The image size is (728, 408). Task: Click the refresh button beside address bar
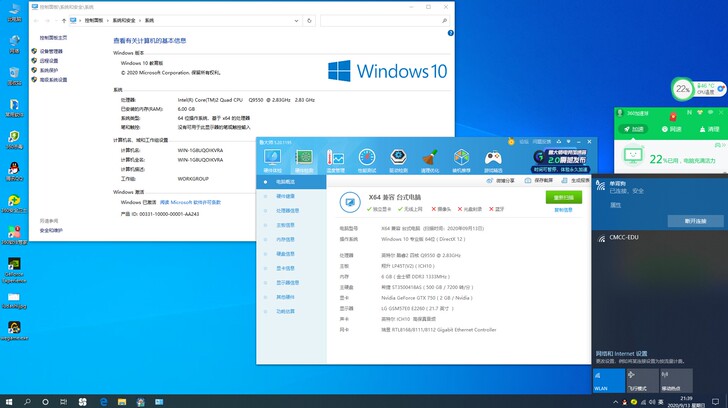click(x=309, y=20)
